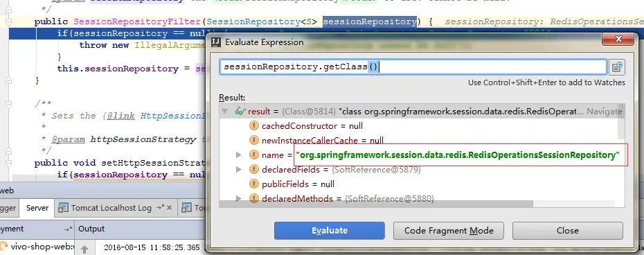Click the log icon on Tomcat Localhost Log tab
The width and height of the screenshot is (644, 255).
63,208
